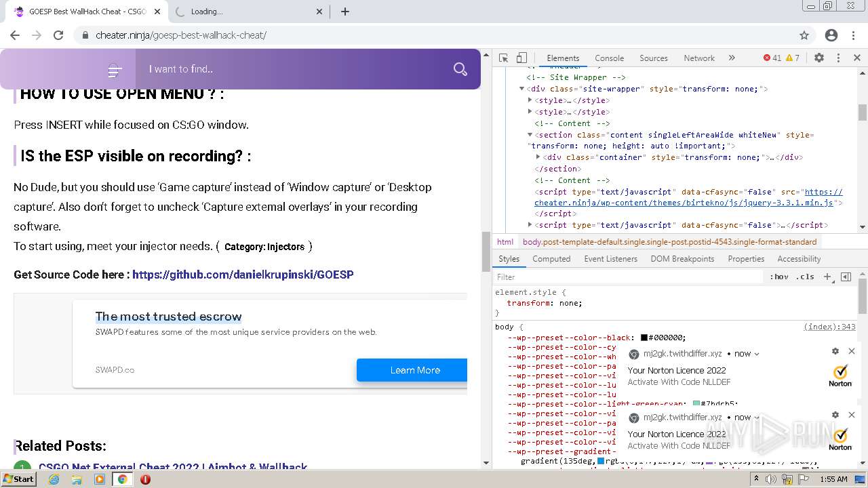
Task: Click the 7 warnings indicator
Action: (x=793, y=58)
